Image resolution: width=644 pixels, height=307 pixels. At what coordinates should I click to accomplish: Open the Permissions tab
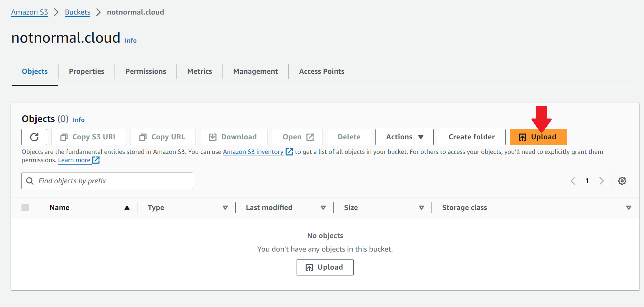coord(146,71)
